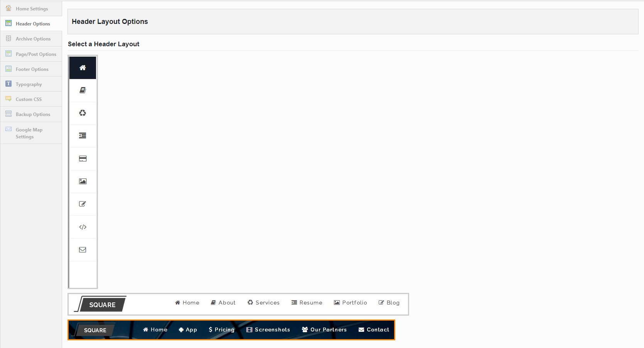Viewport: 644px width, 348px height.
Task: Click Portfolio in the white header layout
Action: 350,303
